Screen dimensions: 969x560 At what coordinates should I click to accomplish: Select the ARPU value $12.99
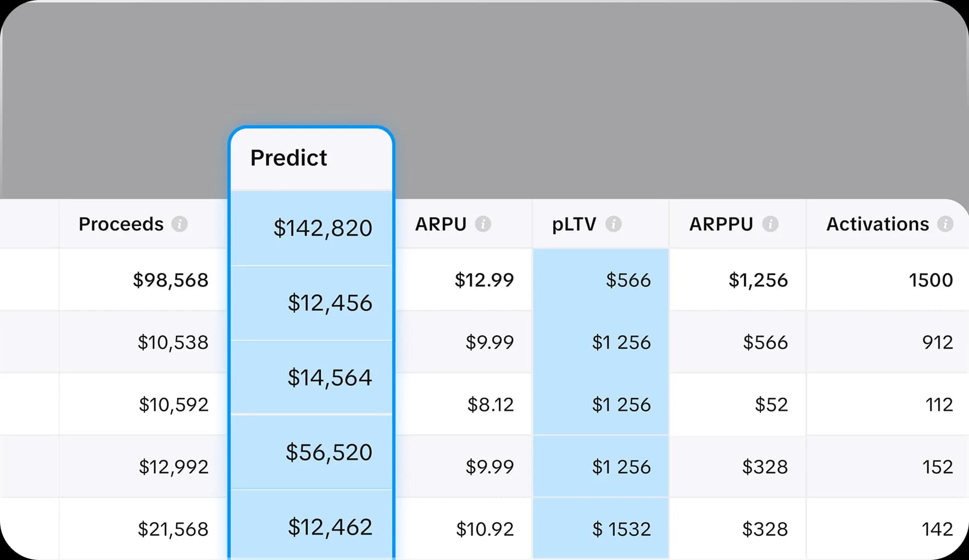pos(484,279)
